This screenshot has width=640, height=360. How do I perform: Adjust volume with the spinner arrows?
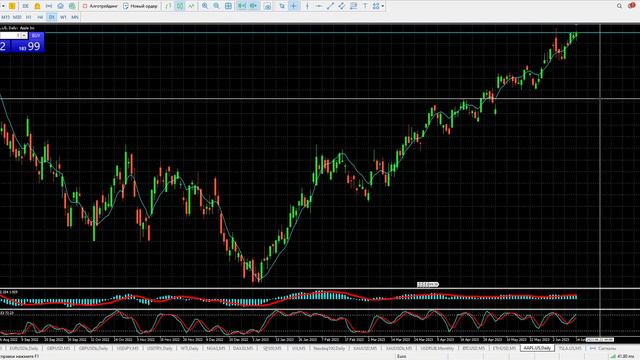tap(24, 36)
